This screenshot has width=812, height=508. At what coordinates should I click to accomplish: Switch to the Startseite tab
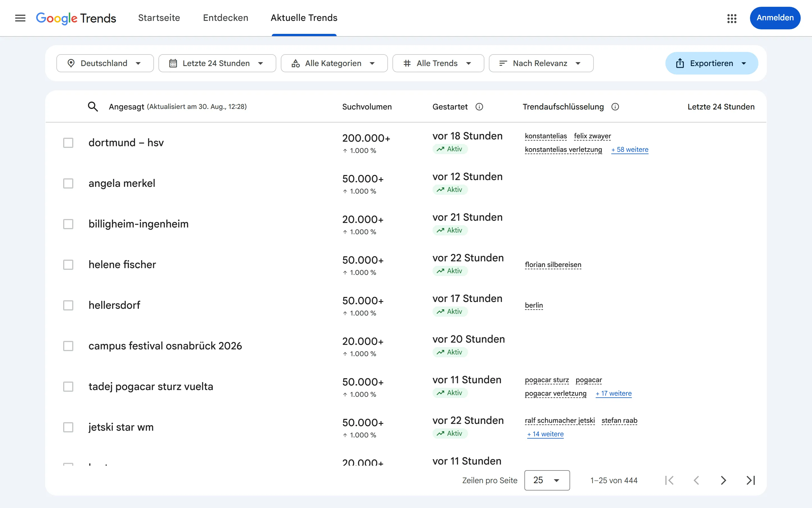pos(159,18)
